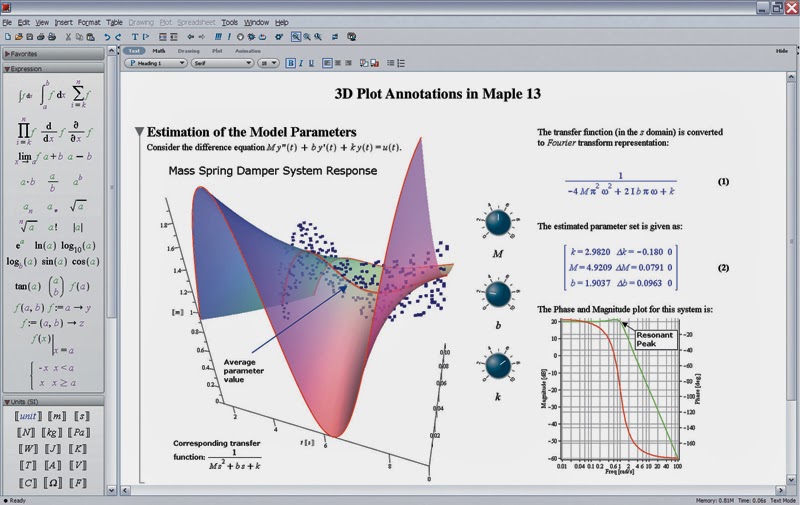
Task: Toggle italic formatting
Action: (301, 63)
